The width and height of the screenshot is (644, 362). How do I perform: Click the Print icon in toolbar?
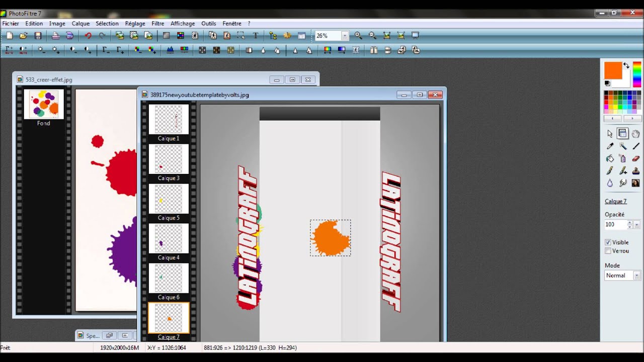tap(56, 36)
